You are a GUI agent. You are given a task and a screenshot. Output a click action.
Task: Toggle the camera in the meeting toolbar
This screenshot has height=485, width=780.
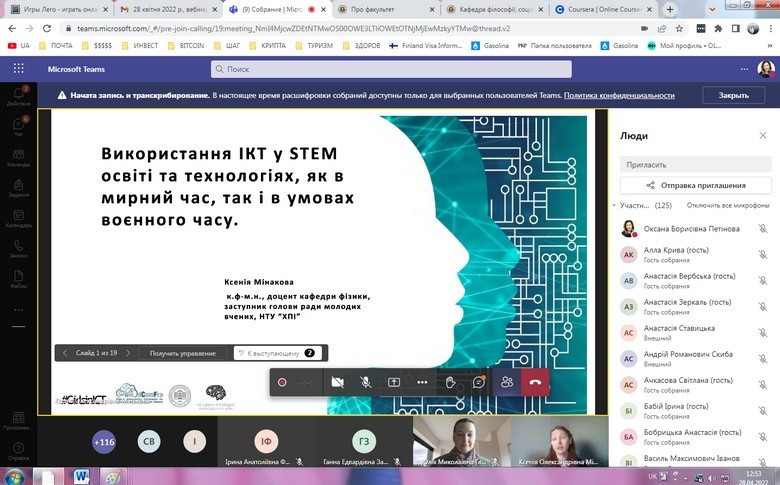click(x=338, y=382)
